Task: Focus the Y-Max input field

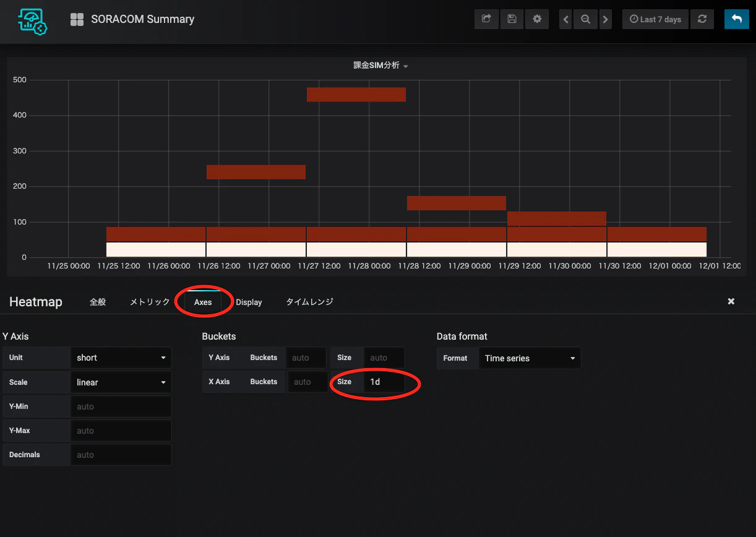Action: tap(121, 431)
